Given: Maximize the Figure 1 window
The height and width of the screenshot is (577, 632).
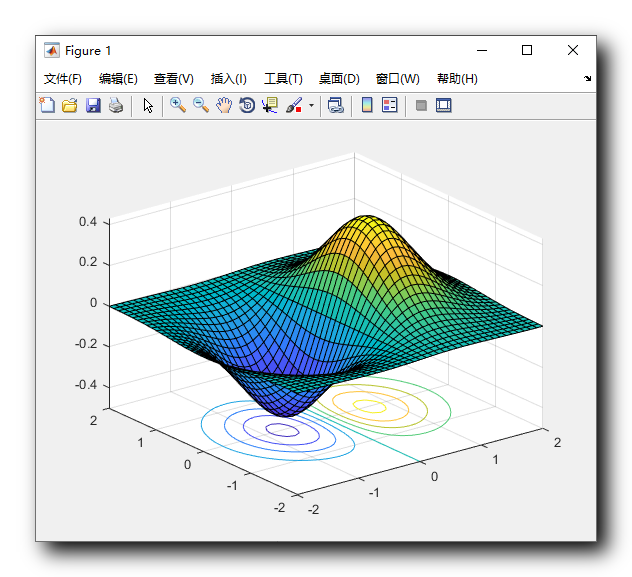Looking at the screenshot, I should pyautogui.click(x=527, y=50).
